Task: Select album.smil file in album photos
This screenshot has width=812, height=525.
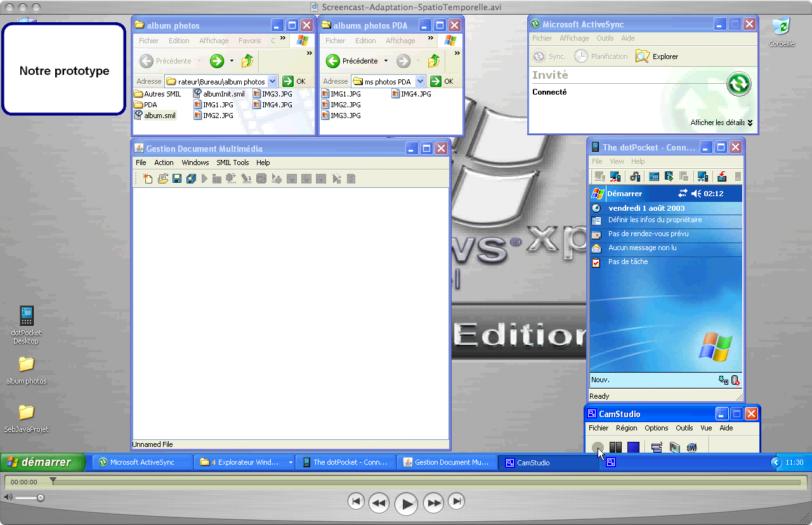Action: [155, 116]
